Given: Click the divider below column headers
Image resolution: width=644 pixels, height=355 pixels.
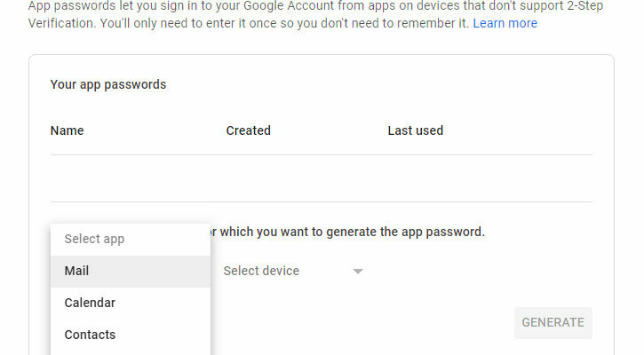Looking at the screenshot, I should click(x=322, y=154).
